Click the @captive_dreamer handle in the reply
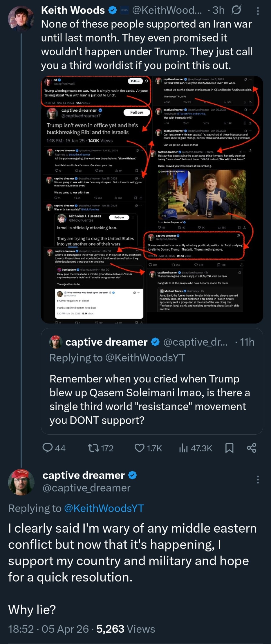 tap(86, 488)
